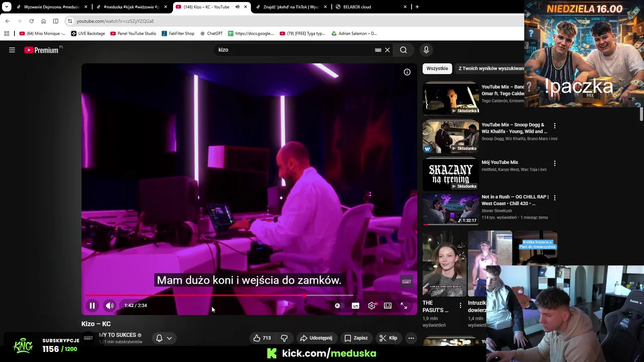The image size is (644, 362).
Task: Mute the video volume
Action: pyautogui.click(x=110, y=305)
